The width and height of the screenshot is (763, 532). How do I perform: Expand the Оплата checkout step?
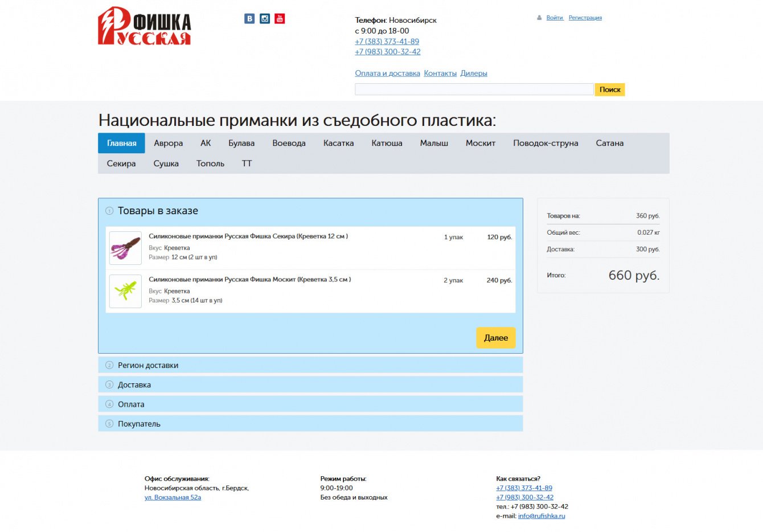pos(310,404)
